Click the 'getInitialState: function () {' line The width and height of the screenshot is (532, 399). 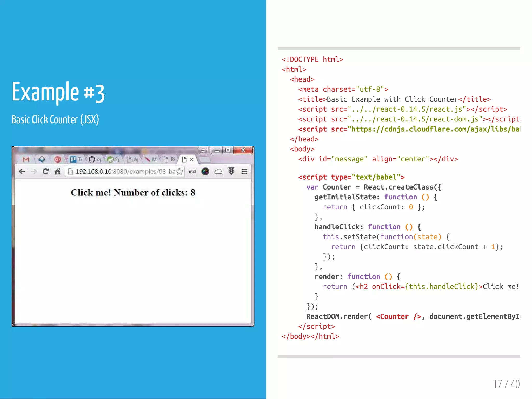(376, 197)
